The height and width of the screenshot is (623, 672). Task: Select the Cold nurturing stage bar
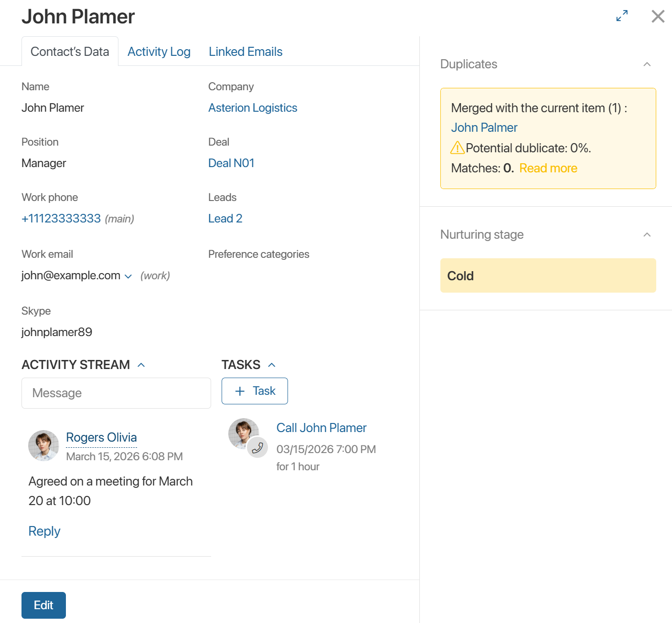click(548, 275)
